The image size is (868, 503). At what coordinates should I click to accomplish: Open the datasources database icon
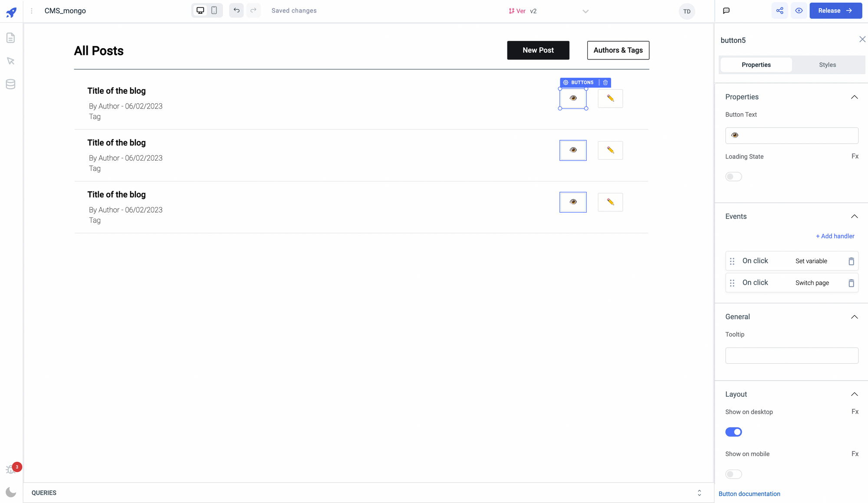click(x=11, y=84)
